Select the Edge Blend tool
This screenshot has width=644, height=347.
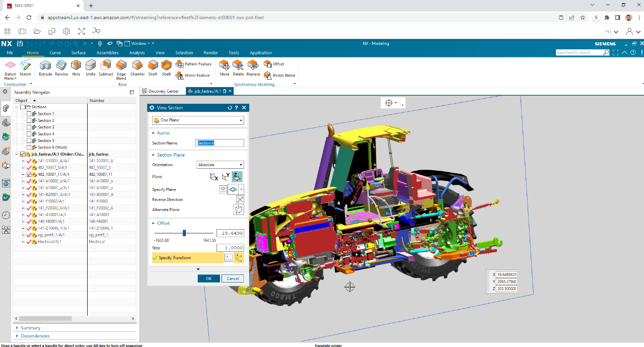pyautogui.click(x=121, y=65)
